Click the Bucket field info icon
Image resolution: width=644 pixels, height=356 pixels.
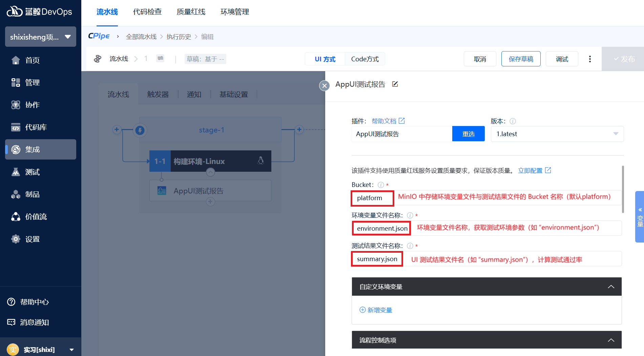click(x=381, y=185)
